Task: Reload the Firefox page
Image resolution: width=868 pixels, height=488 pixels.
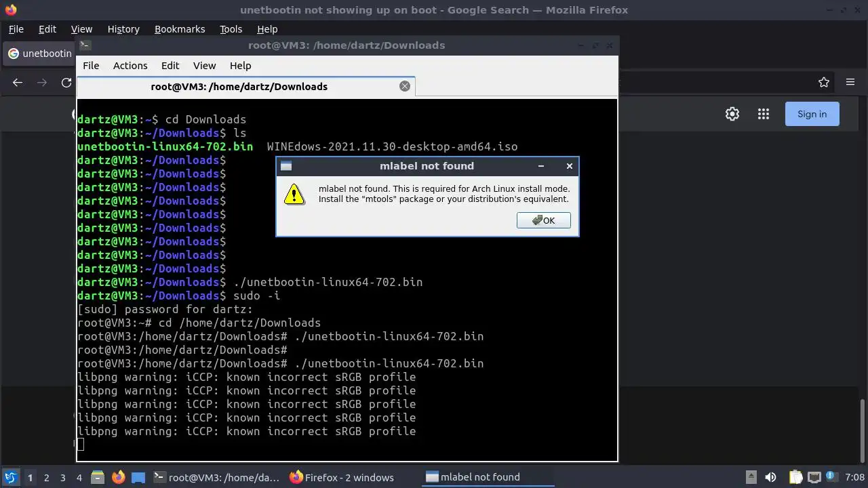Action: [x=66, y=82]
